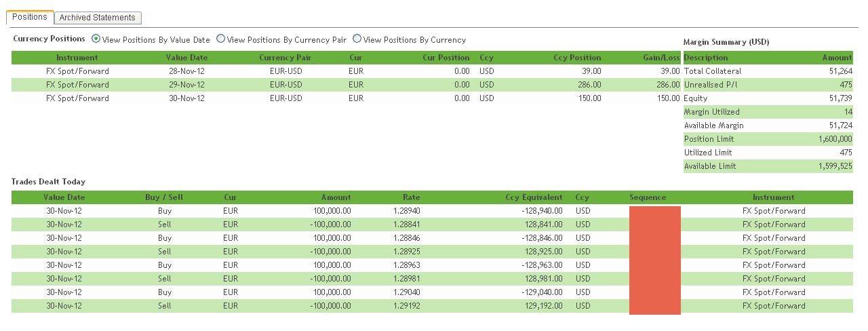This screenshot has height=331, width=868.
Task: Open the Archived Statements tab
Action: click(x=98, y=18)
